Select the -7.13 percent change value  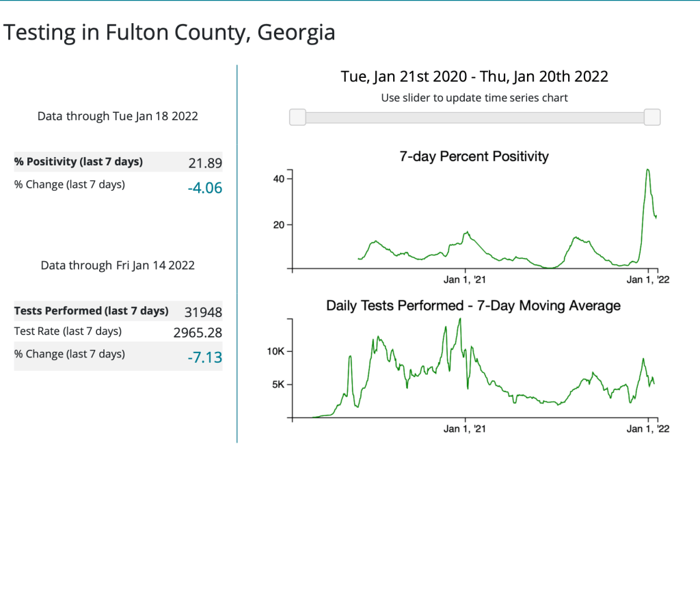tap(205, 357)
